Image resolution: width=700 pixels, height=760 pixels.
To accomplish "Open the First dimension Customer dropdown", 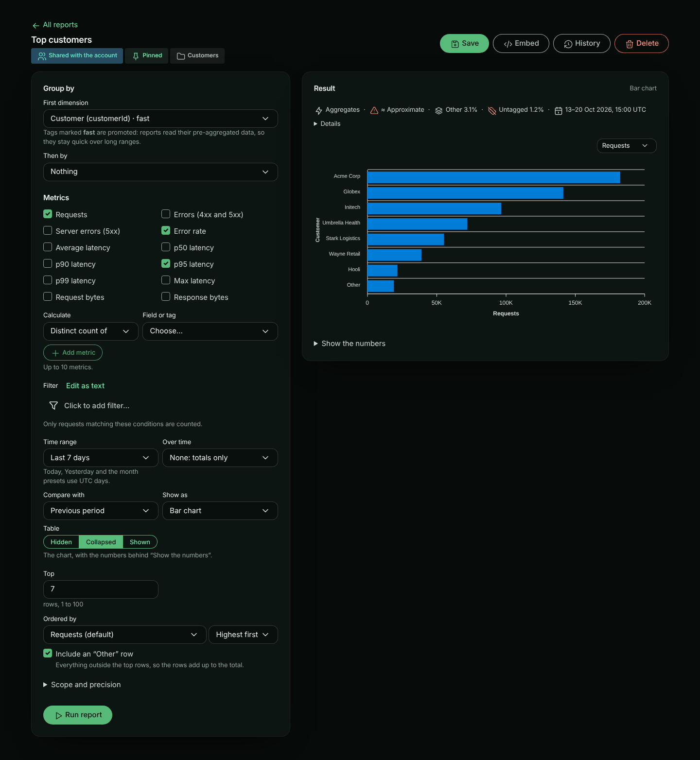I will click(x=160, y=119).
